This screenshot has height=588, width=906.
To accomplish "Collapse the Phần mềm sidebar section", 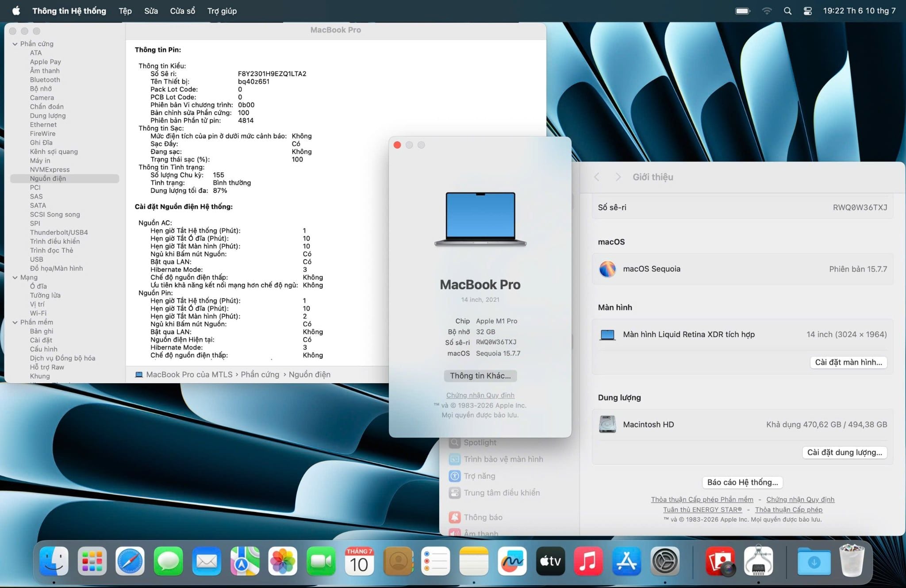I will pos(15,322).
